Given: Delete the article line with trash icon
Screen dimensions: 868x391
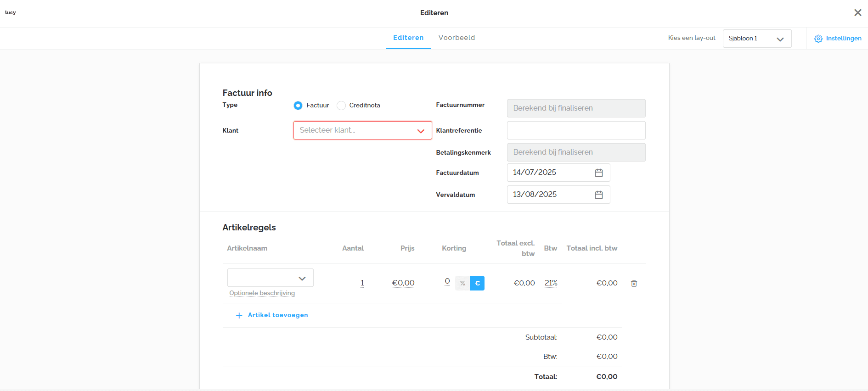Looking at the screenshot, I should [634, 283].
